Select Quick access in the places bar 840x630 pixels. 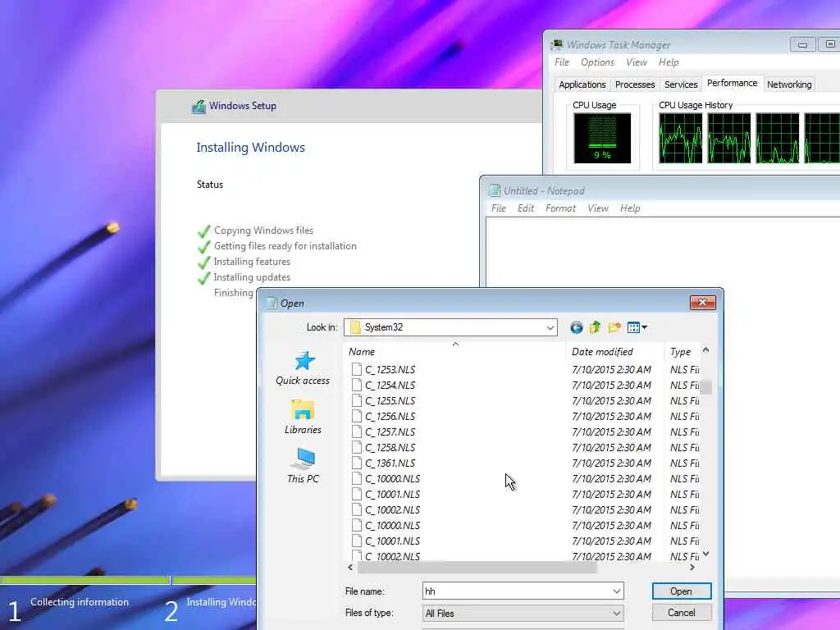point(303,368)
